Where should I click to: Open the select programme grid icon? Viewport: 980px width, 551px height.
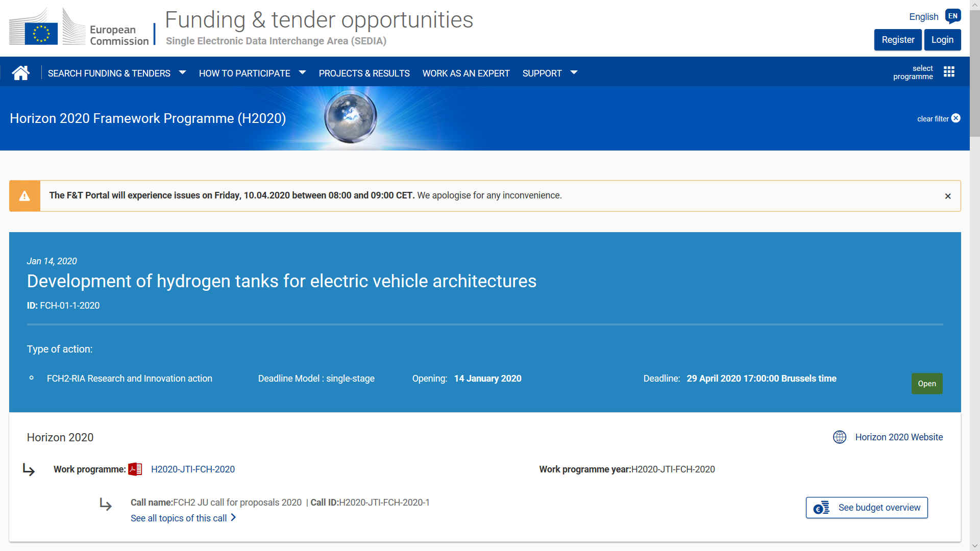coord(949,72)
